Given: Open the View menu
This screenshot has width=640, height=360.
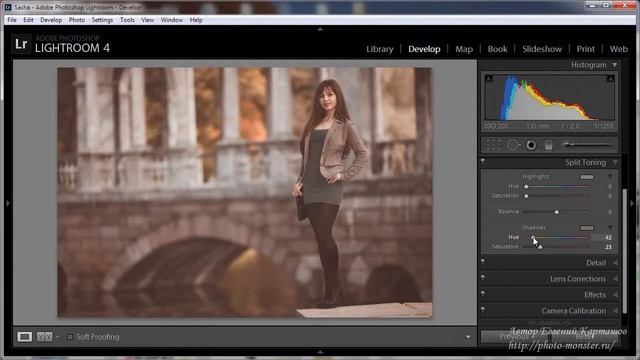Looking at the screenshot, I should click(x=148, y=20).
